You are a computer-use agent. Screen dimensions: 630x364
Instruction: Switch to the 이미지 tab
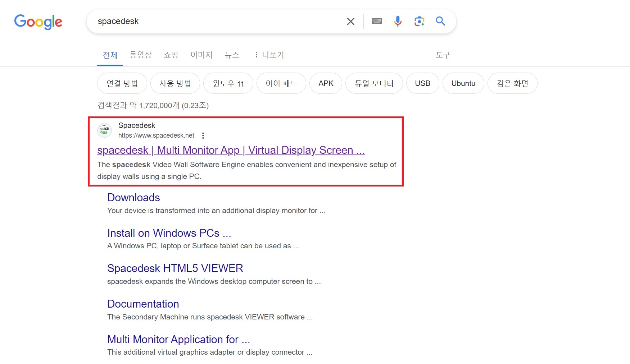(x=201, y=55)
